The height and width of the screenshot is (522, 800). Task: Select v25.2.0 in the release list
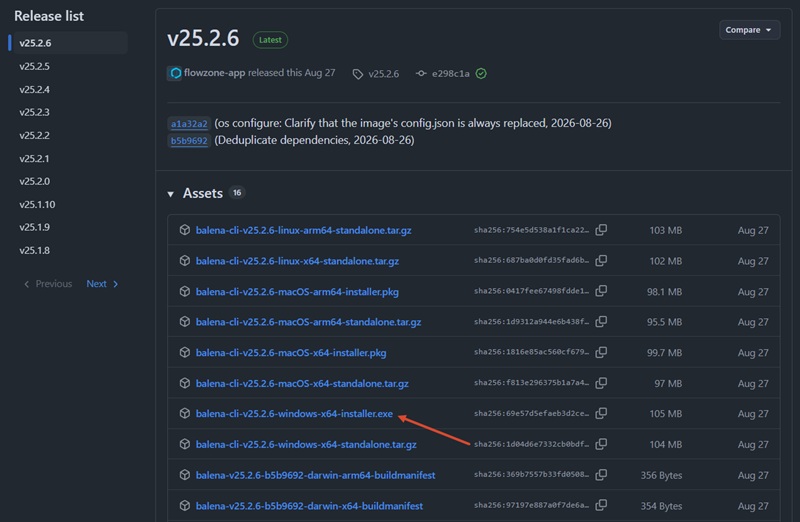[x=35, y=181]
